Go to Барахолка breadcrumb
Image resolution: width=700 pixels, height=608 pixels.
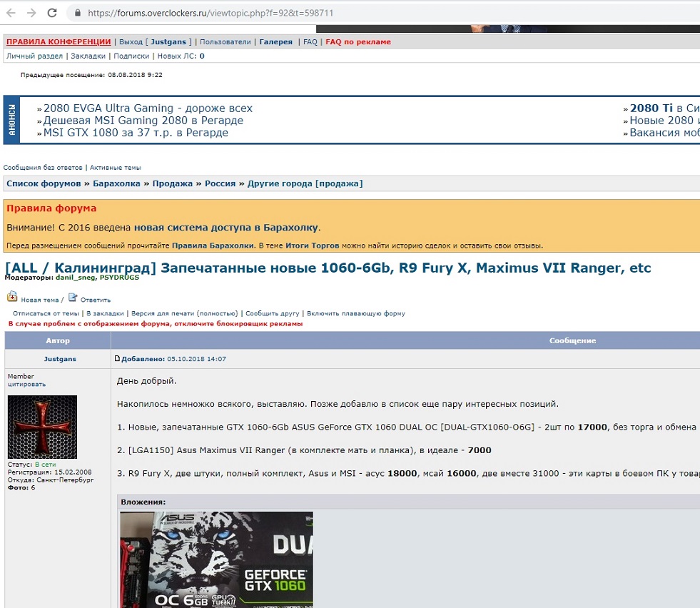click(116, 183)
